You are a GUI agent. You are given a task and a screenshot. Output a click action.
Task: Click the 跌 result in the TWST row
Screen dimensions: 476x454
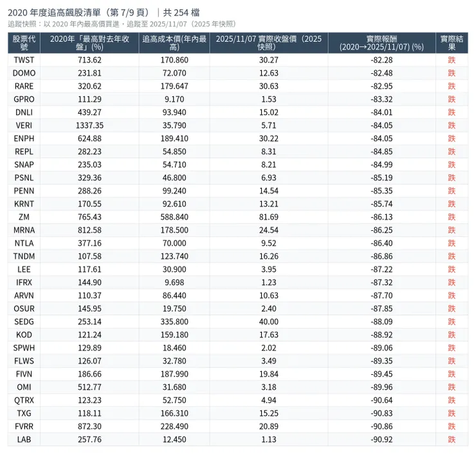[x=452, y=60]
